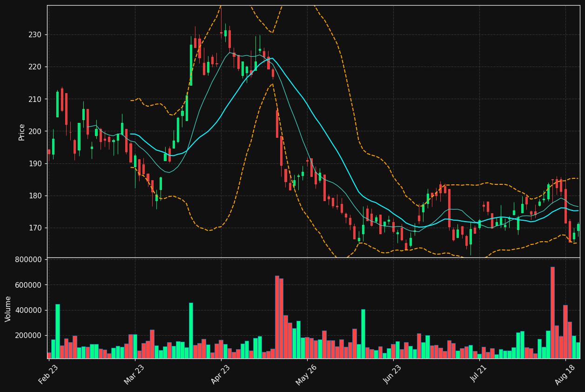Click the Apr 23 date label
The width and height of the screenshot is (585, 392).
(x=221, y=374)
